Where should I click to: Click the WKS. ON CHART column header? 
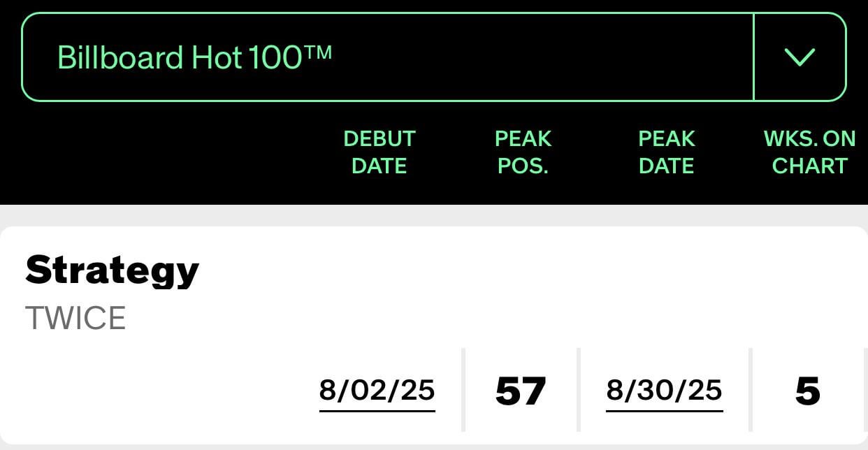coord(809,152)
